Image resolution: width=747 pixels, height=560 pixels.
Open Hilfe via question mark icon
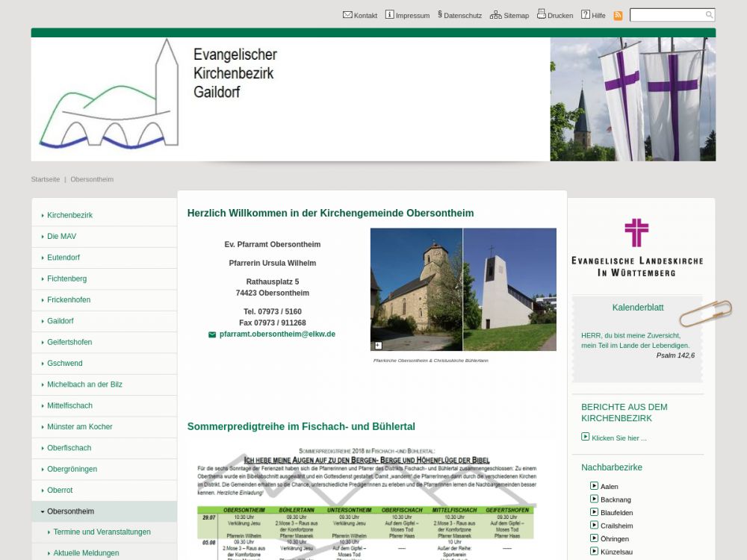[586, 14]
